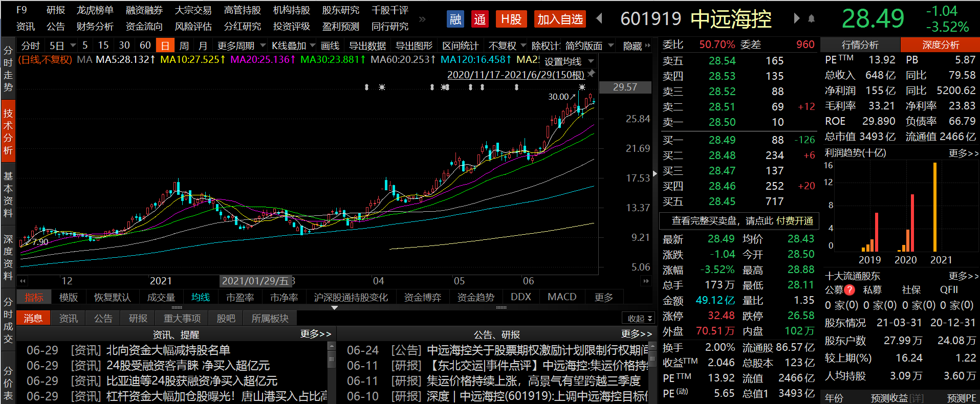Viewport: 980px width, 404px height.
Task: Open 沪深股通持股变化 indicator
Action: click(351, 297)
